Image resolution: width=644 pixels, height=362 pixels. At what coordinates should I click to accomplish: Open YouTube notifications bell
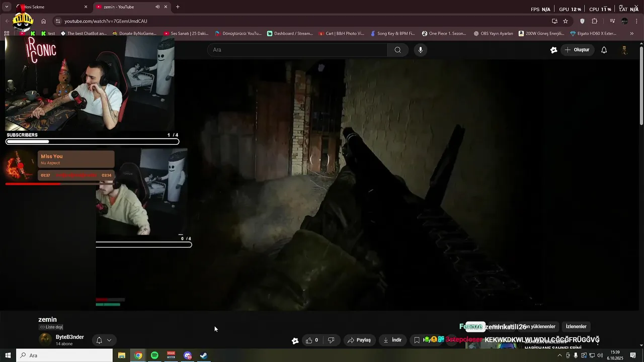pyautogui.click(x=604, y=50)
